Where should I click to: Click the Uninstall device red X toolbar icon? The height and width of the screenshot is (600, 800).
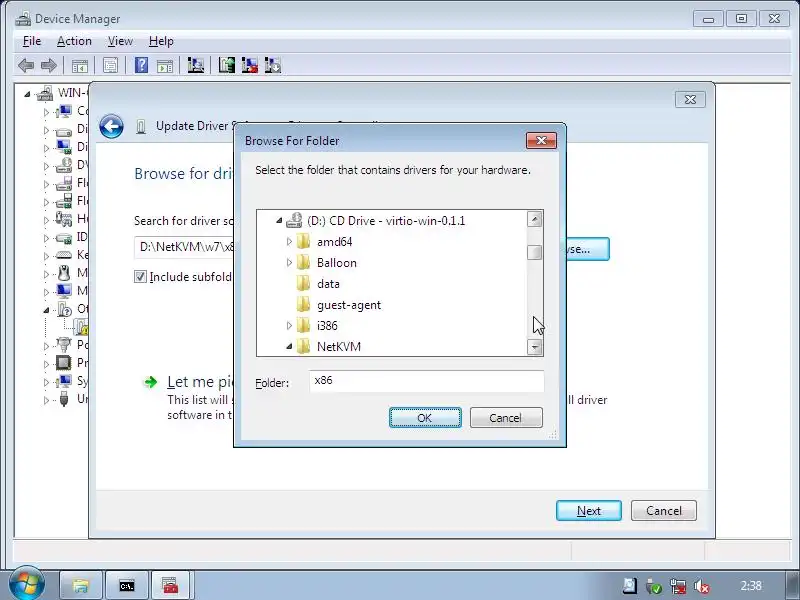pos(249,65)
